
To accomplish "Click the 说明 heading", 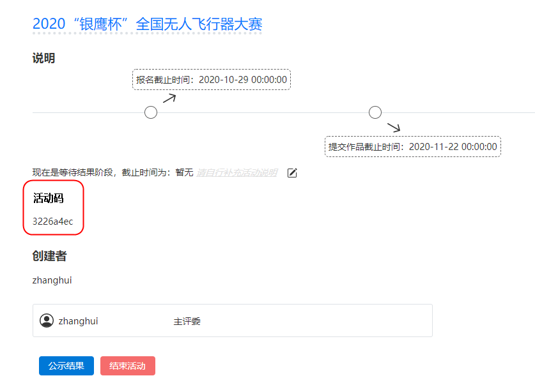I will pos(43,58).
